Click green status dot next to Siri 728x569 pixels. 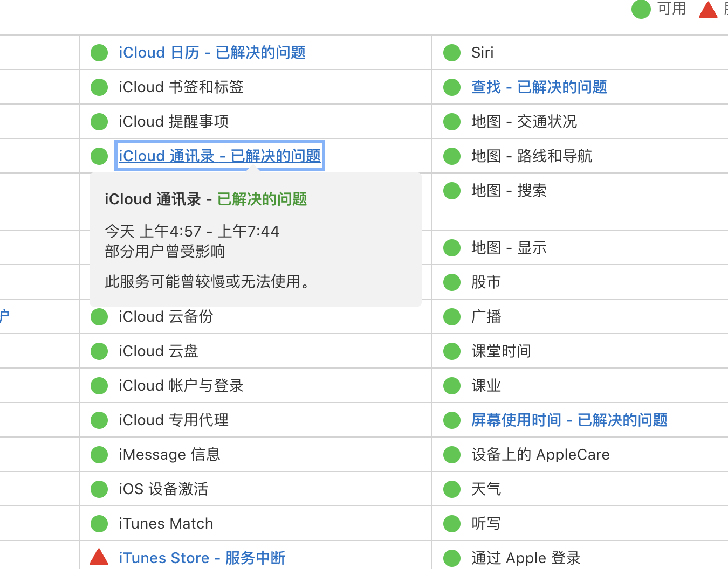[452, 53]
